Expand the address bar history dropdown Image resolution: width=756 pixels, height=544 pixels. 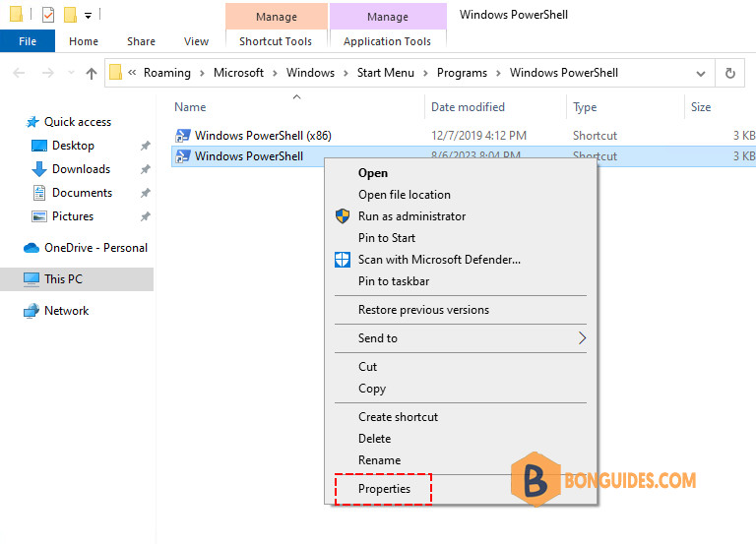point(701,73)
